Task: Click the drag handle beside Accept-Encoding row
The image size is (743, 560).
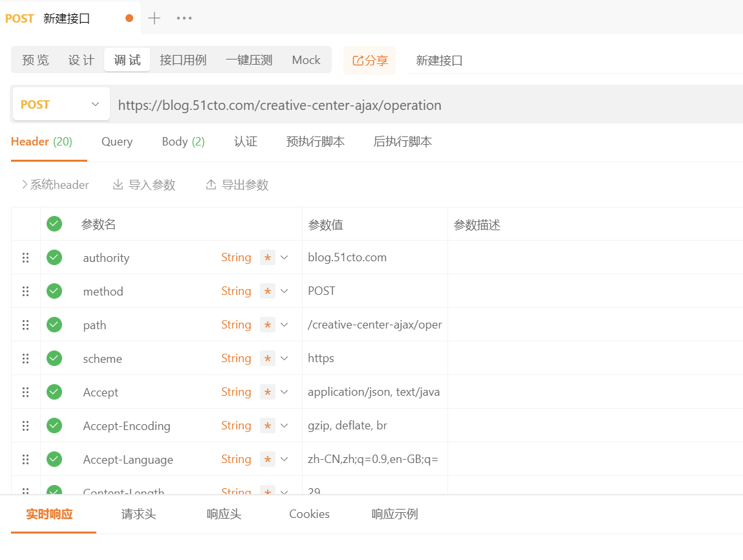Action: 25,425
